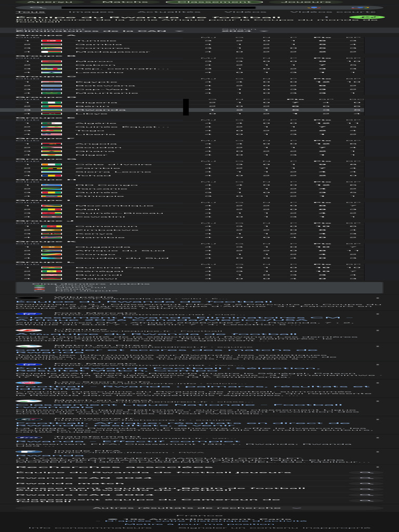Click the 'Soudan du Sud' team name

click(122, 258)
